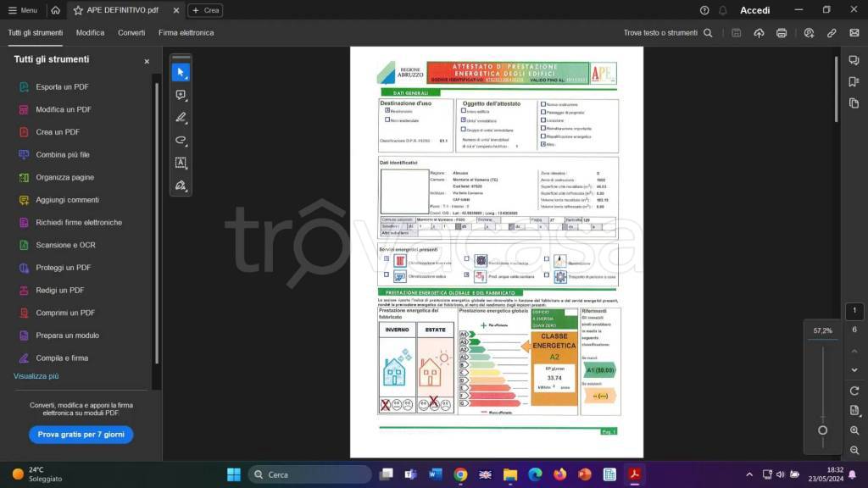Click the Accedi sign-in button

click(754, 10)
